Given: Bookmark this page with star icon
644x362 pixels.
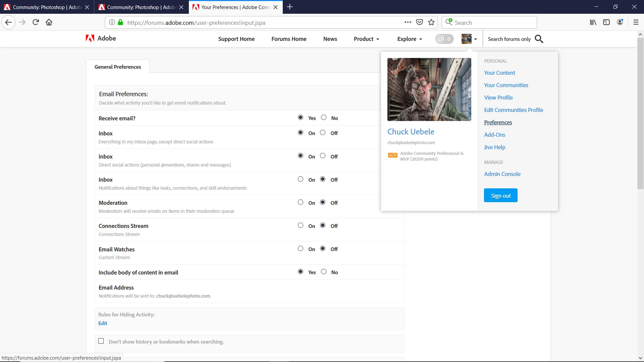Looking at the screenshot, I should pos(431,22).
